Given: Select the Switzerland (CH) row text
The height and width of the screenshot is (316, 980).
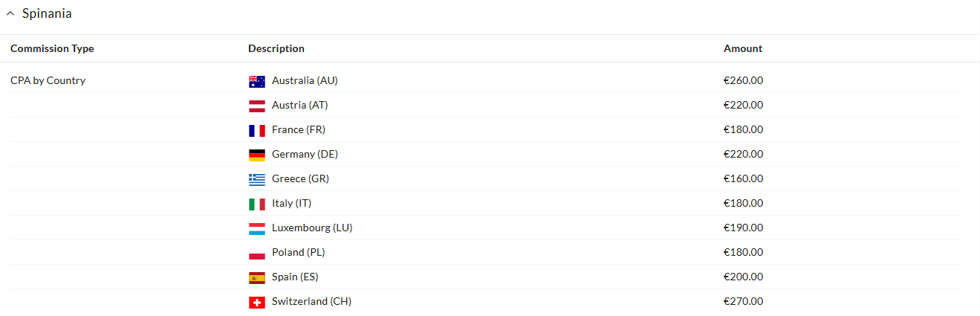Looking at the screenshot, I should pyautogui.click(x=311, y=301).
